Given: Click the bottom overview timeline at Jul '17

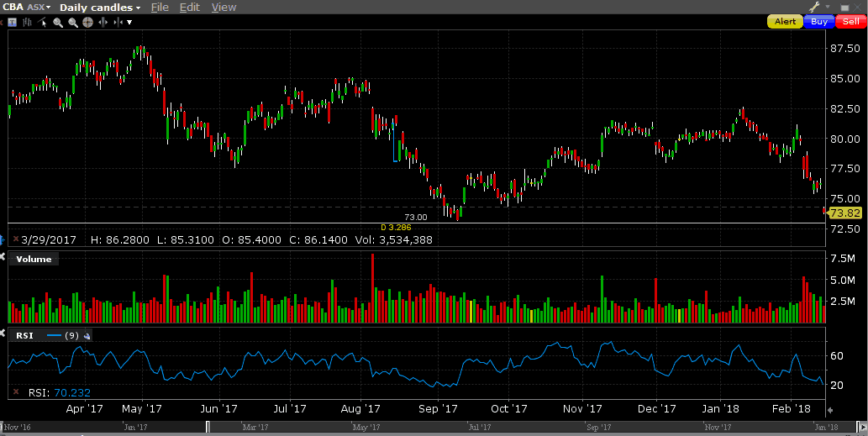Looking at the screenshot, I should 480,427.
